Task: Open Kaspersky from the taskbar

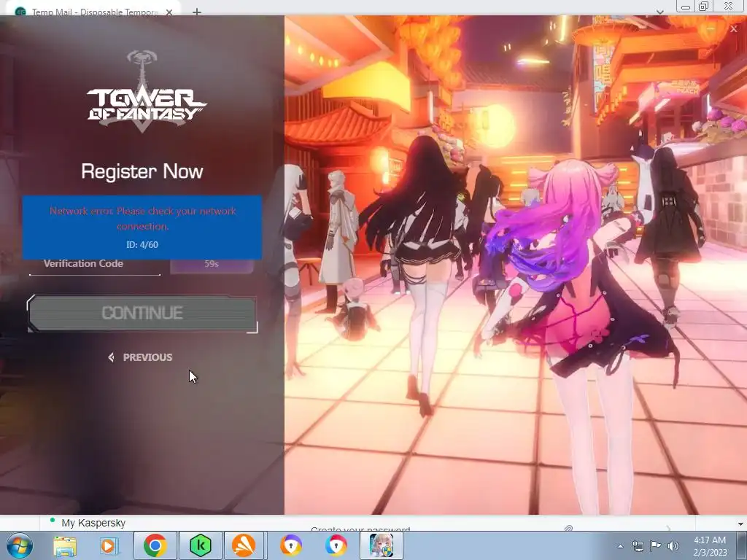Action: 200,545
